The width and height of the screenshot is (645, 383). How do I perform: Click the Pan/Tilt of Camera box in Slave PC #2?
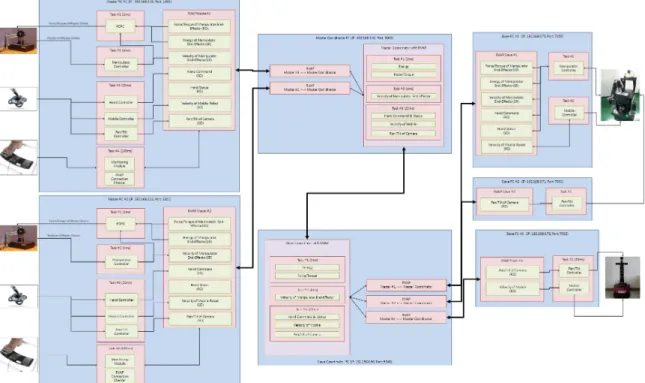point(504,204)
